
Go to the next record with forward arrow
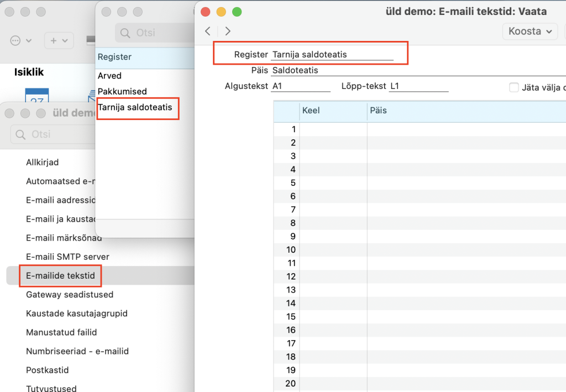click(228, 31)
